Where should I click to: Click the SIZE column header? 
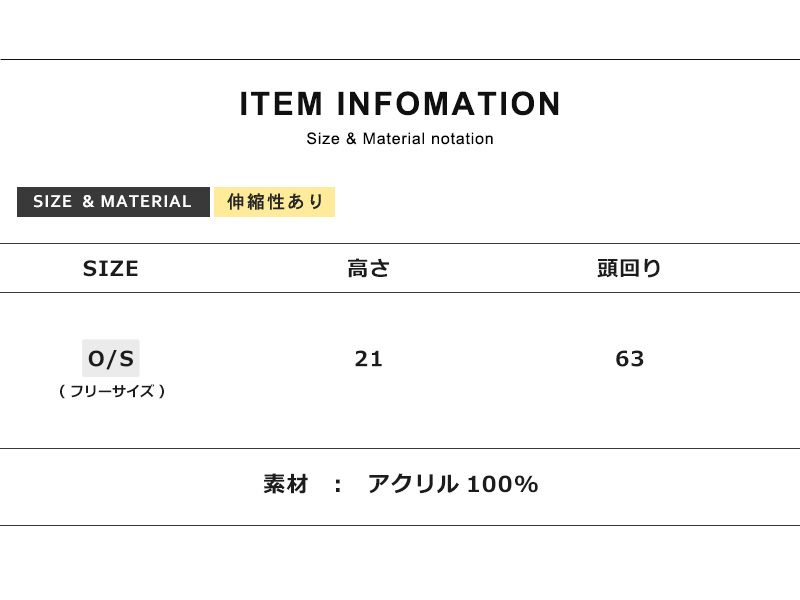click(111, 268)
